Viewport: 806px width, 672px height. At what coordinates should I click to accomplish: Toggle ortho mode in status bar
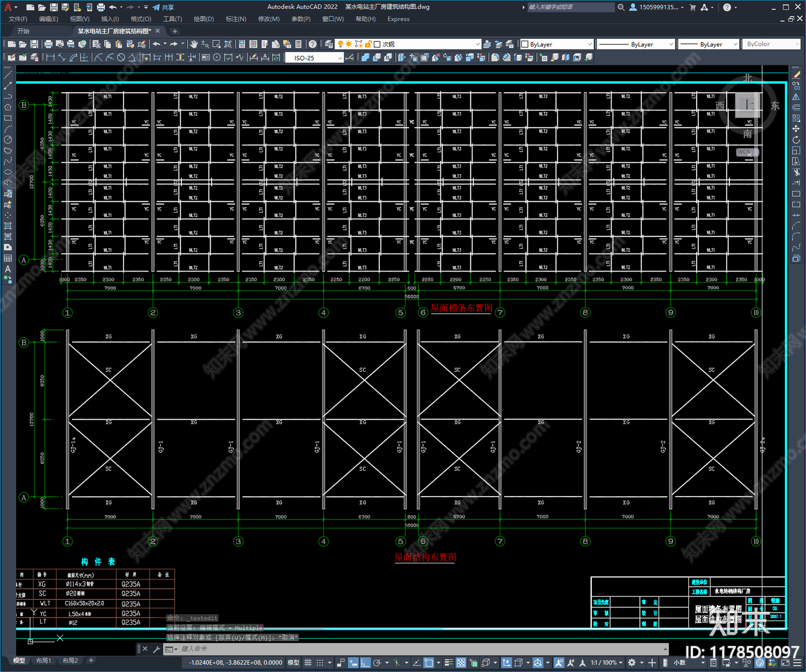click(x=365, y=662)
